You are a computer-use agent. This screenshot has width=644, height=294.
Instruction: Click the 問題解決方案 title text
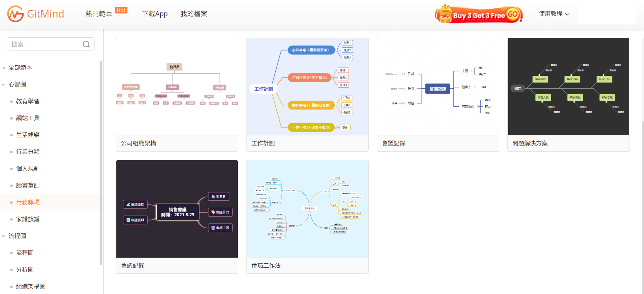(x=530, y=143)
